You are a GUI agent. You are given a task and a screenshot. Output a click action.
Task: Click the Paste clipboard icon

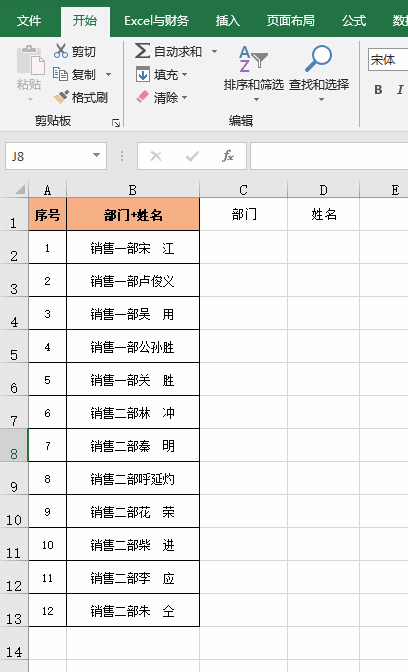pos(30,60)
